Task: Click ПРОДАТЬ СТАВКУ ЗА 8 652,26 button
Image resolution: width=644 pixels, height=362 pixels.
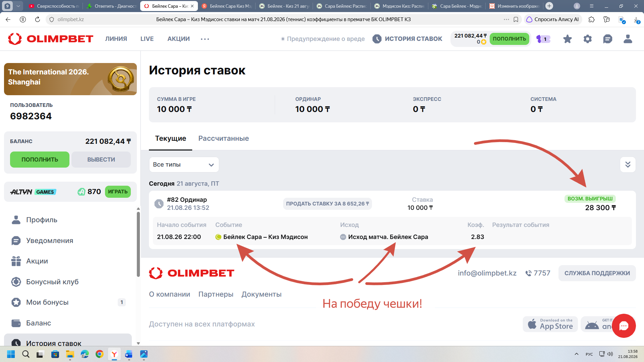Action: pyautogui.click(x=327, y=204)
